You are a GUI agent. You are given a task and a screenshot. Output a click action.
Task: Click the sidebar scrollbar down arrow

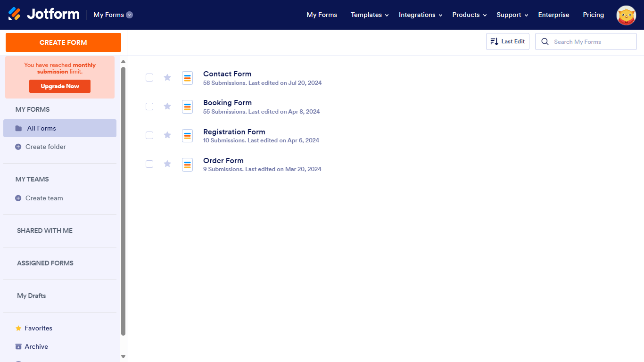[124, 357]
